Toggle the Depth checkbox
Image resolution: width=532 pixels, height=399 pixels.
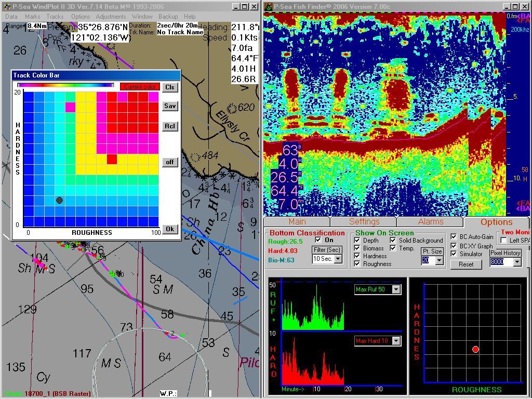357,240
